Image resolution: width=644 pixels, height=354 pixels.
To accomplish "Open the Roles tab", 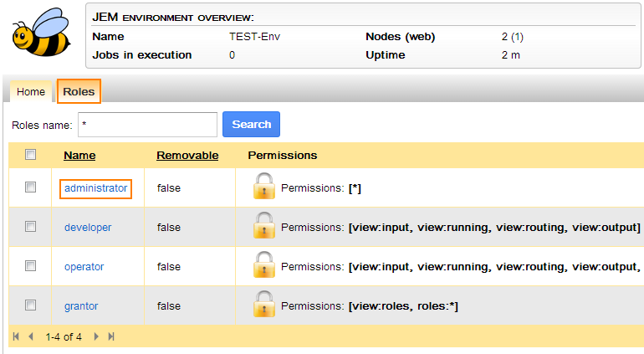I will (79, 91).
